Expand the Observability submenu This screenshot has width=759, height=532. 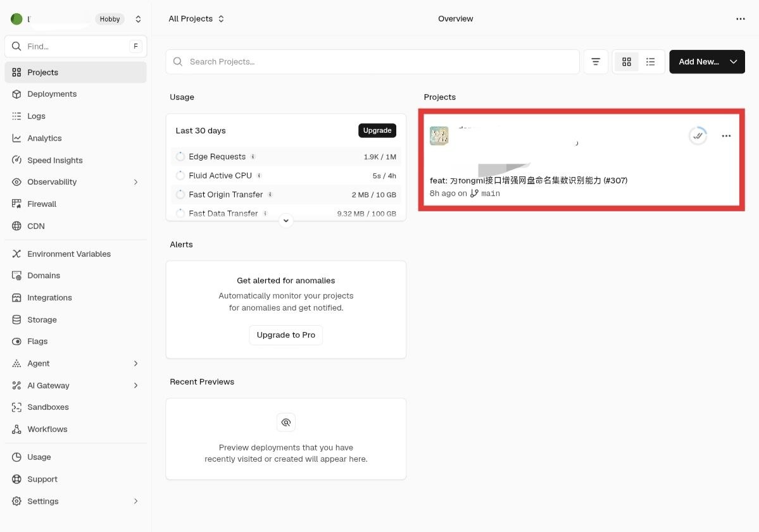(135, 182)
